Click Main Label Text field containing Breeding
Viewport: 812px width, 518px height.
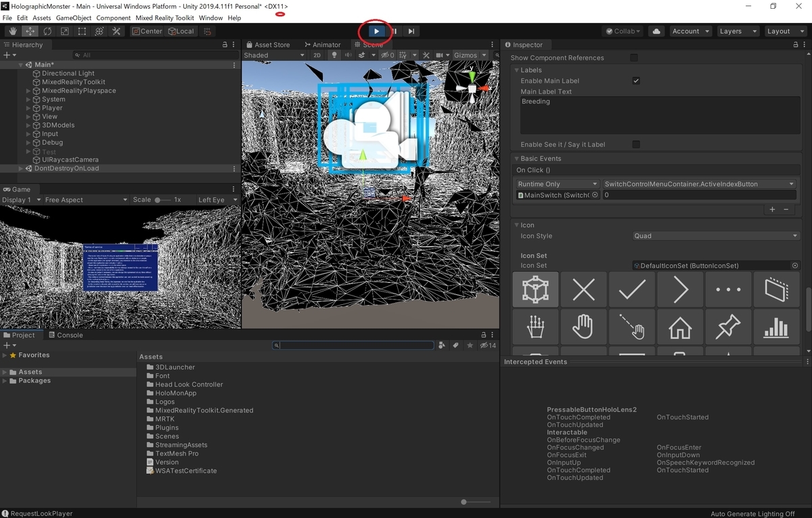tap(660, 114)
